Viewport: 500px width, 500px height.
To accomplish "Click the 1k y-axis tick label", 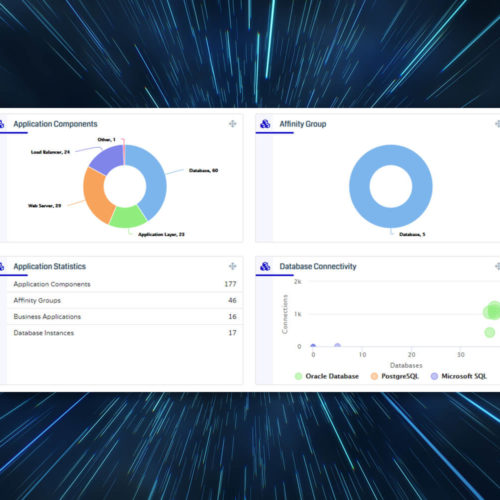I will click(x=298, y=314).
